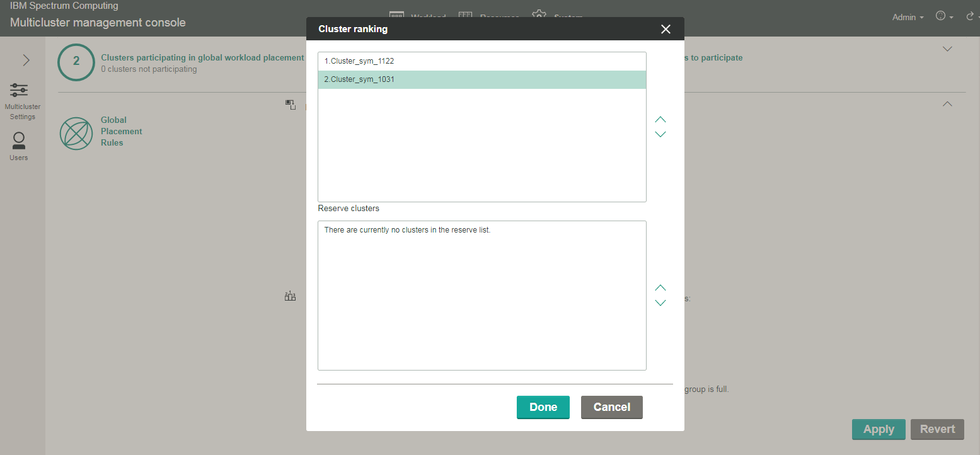Viewport: 980px width, 455px height.
Task: Collapse the Global Placement Rules section
Action: [x=947, y=103]
